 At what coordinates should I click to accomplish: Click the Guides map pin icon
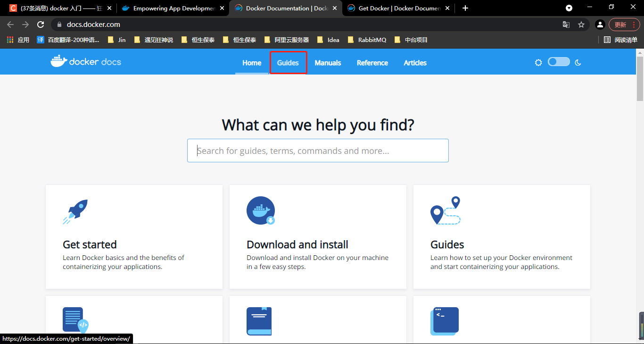coord(446,210)
